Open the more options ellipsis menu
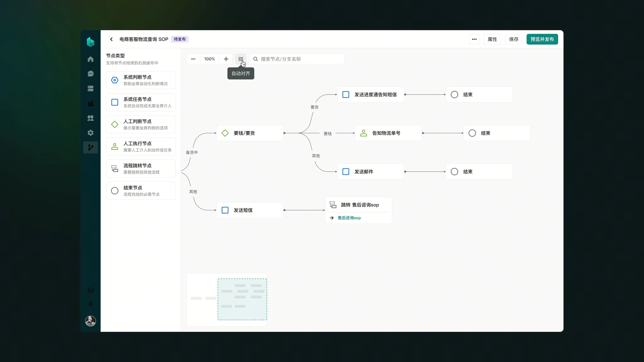 point(474,39)
